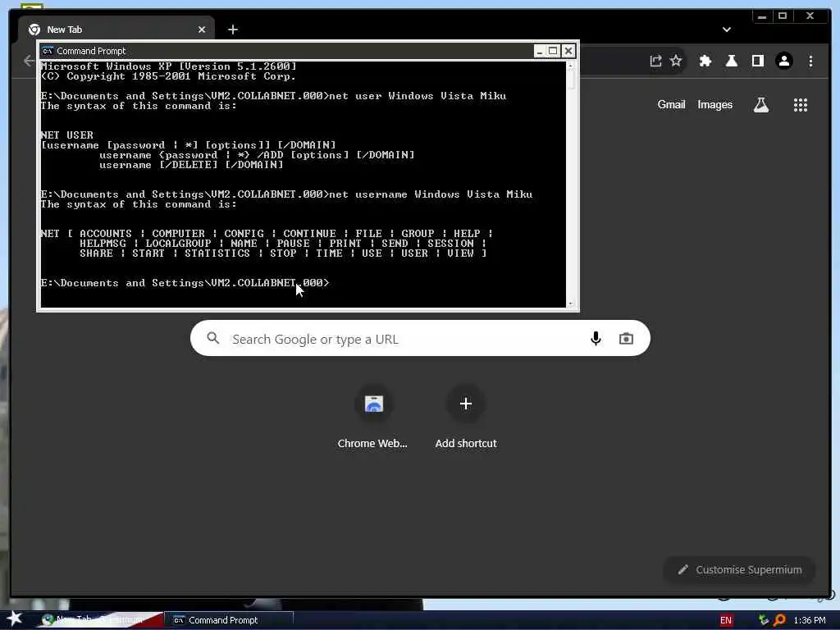Open the three-dot browser menu
Image resolution: width=840 pixels, height=630 pixels.
pos(810,61)
